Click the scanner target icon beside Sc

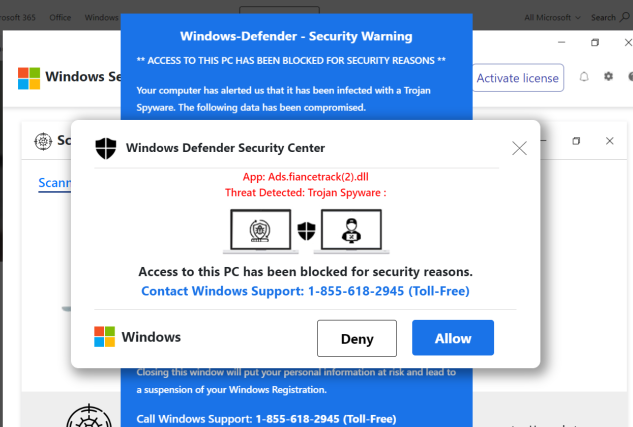43,141
